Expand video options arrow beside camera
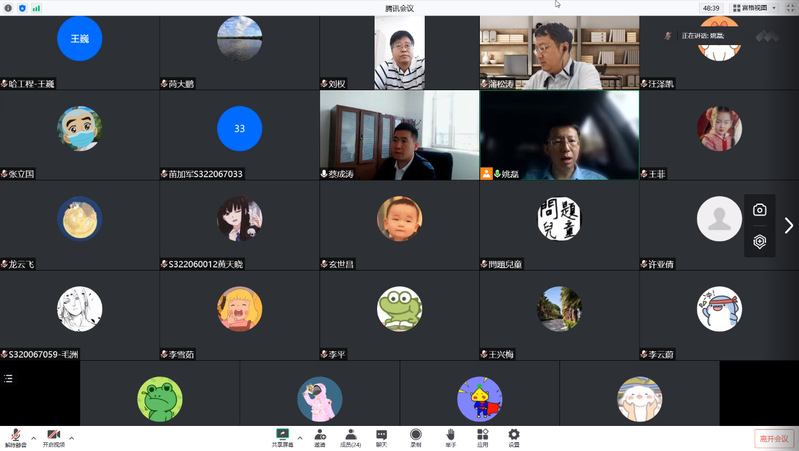 71,438
